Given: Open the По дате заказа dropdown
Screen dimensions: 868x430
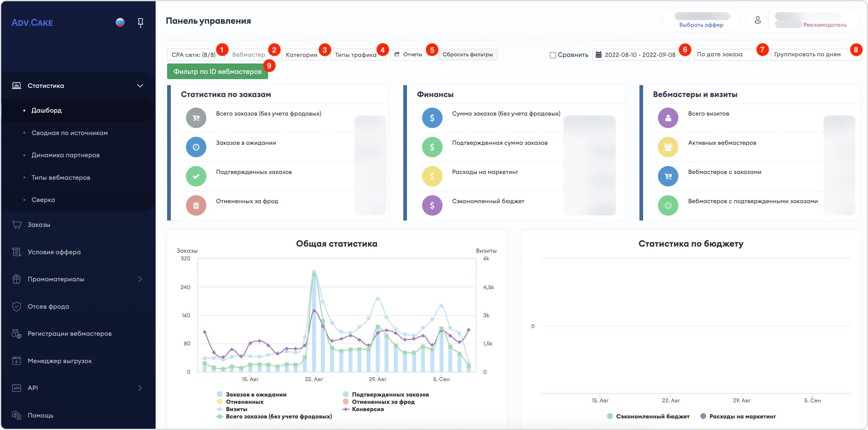Looking at the screenshot, I should [x=730, y=55].
